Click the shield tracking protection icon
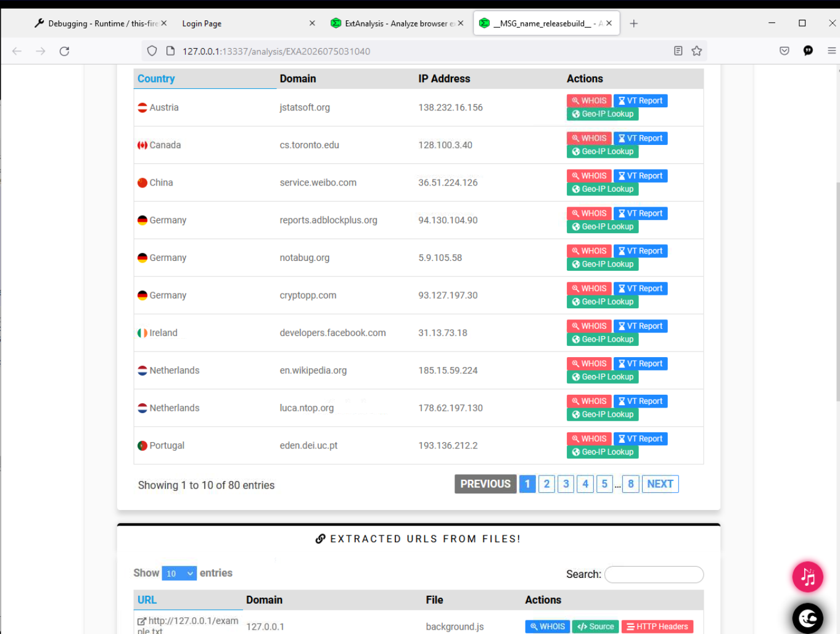The height and width of the screenshot is (634, 840). [152, 51]
